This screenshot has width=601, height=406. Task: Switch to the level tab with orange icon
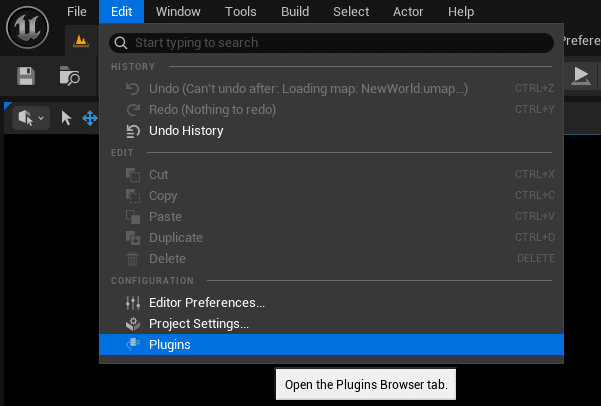[81, 40]
